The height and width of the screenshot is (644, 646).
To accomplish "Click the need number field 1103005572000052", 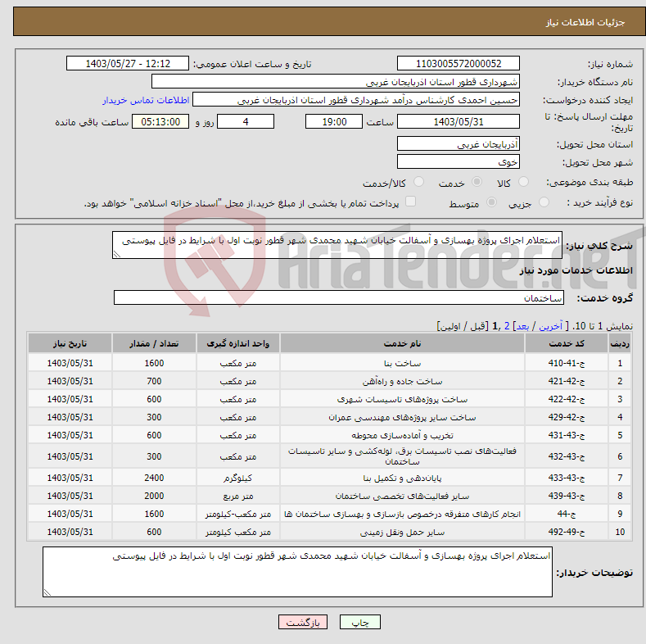I will (459, 63).
